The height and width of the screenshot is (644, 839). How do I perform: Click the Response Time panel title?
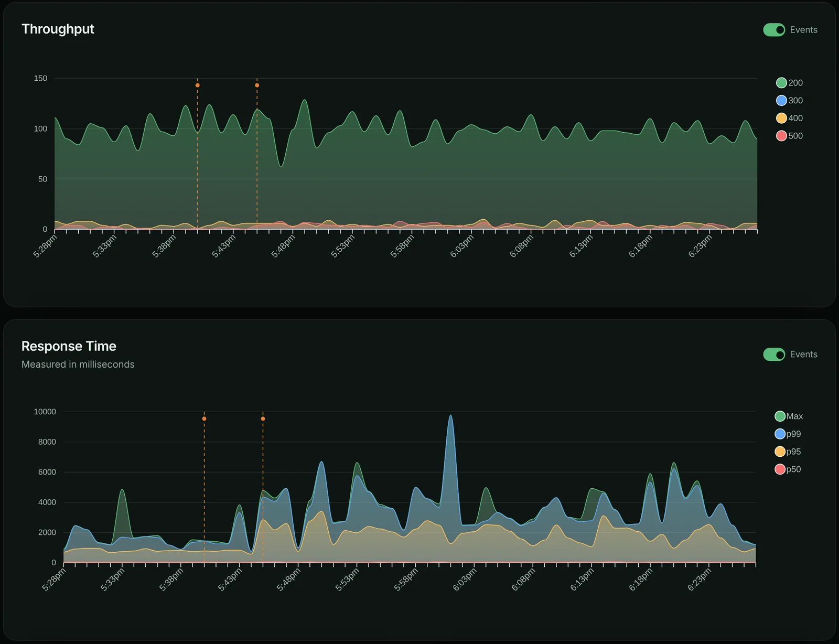point(69,346)
